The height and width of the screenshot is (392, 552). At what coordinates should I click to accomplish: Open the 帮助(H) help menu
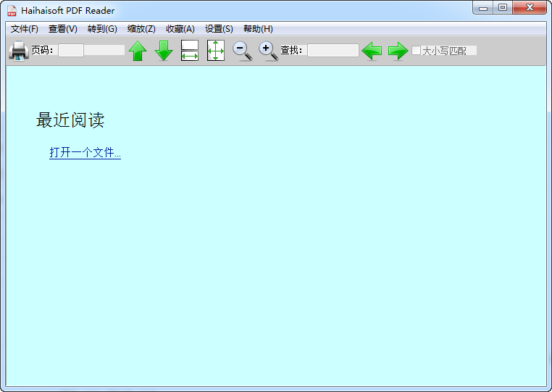[258, 29]
